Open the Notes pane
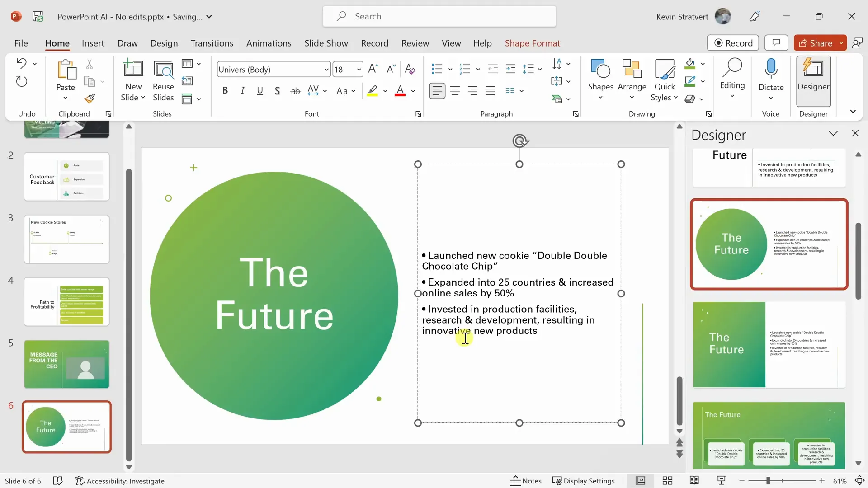 pos(526,481)
